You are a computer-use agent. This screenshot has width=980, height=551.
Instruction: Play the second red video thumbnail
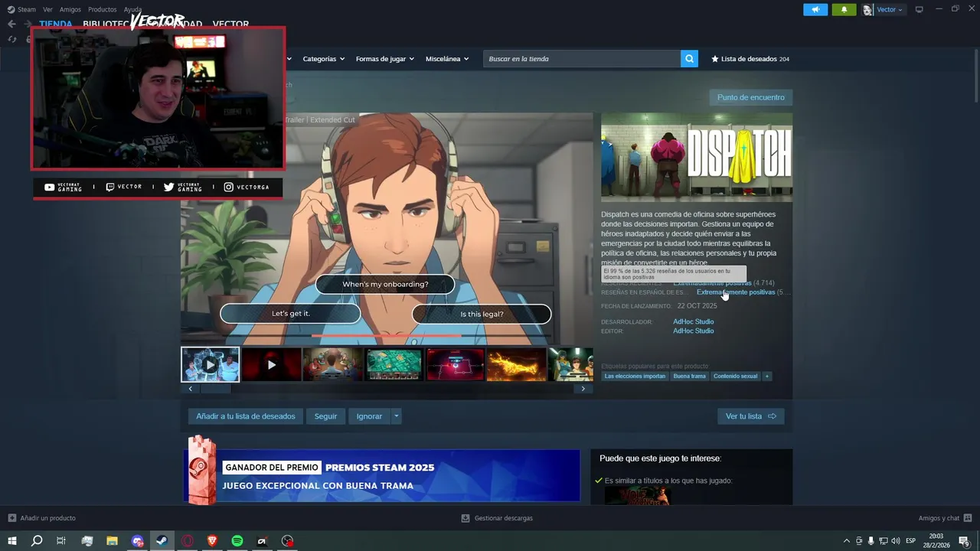click(271, 364)
